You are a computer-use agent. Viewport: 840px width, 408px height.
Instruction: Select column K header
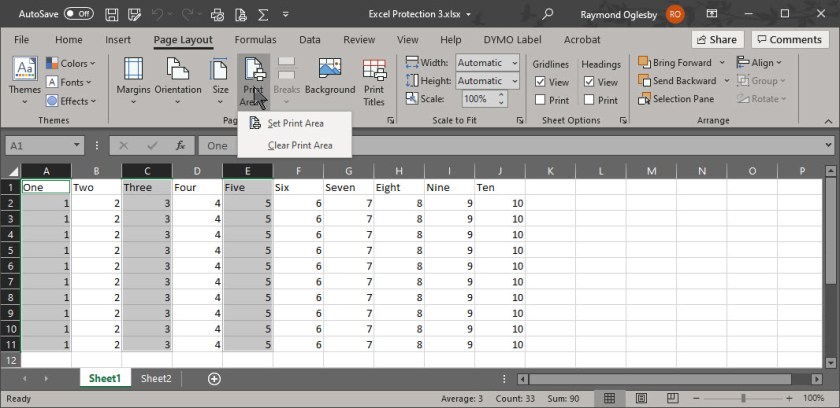(x=550, y=171)
